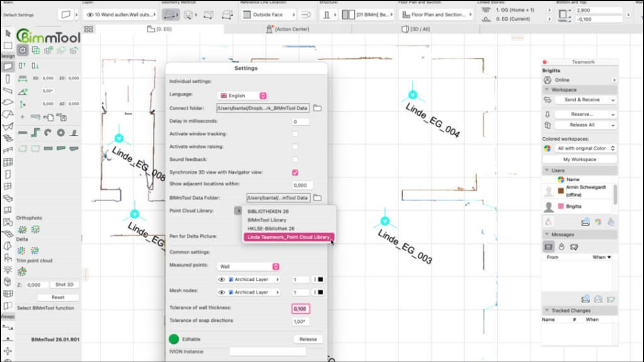Collapse the Workspace section in Teamwork

(x=547, y=89)
